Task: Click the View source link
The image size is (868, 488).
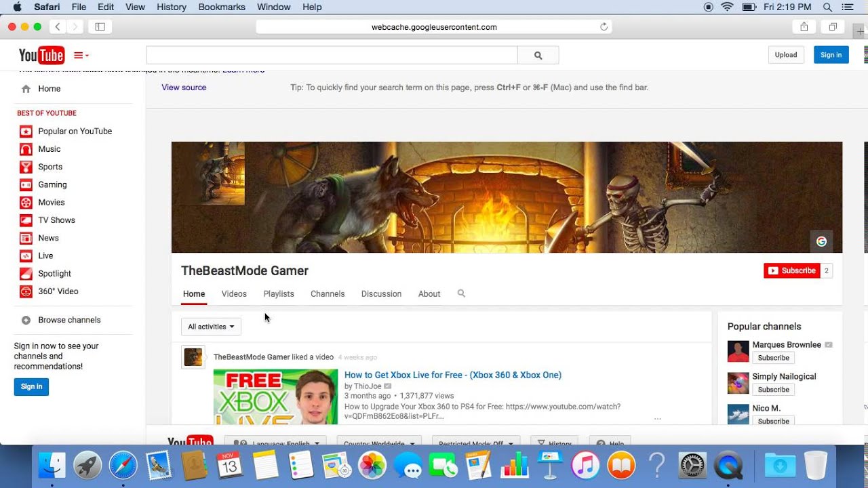Action: coord(184,87)
